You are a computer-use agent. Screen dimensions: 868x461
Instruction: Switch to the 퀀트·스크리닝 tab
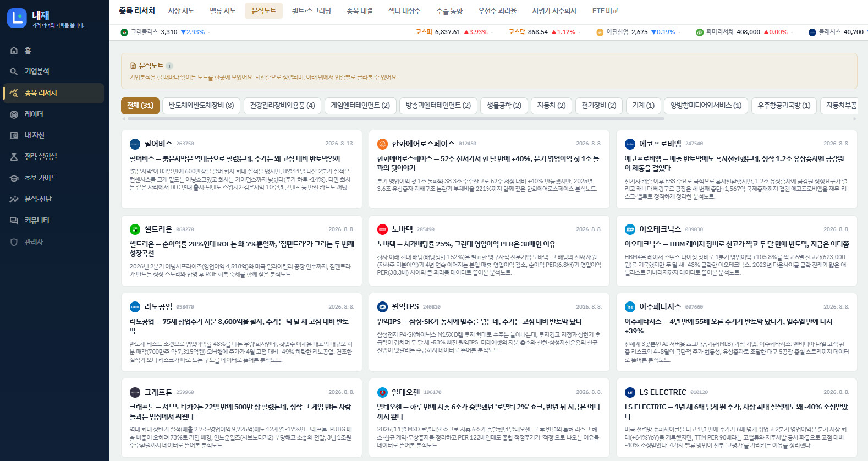311,10
